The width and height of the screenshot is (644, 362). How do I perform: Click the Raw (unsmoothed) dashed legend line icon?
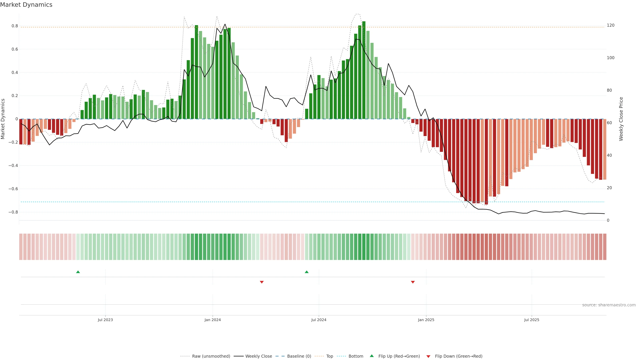point(185,356)
